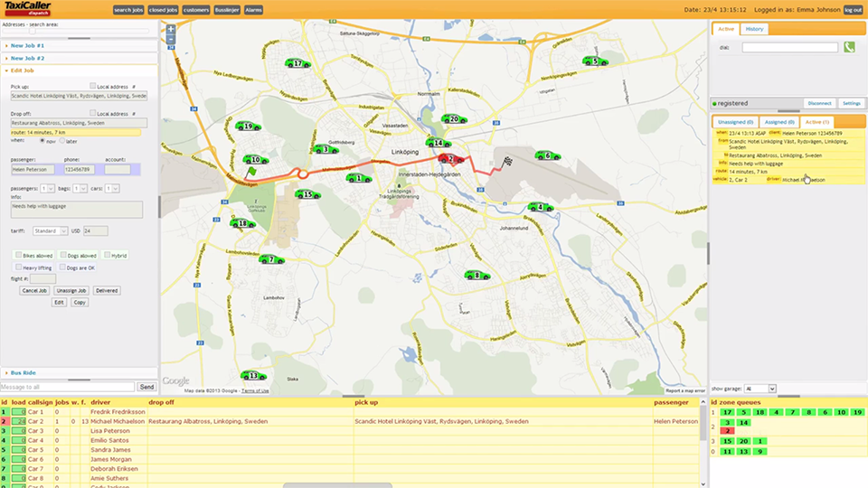
Task: Click Message to all input field
Action: click(68, 387)
